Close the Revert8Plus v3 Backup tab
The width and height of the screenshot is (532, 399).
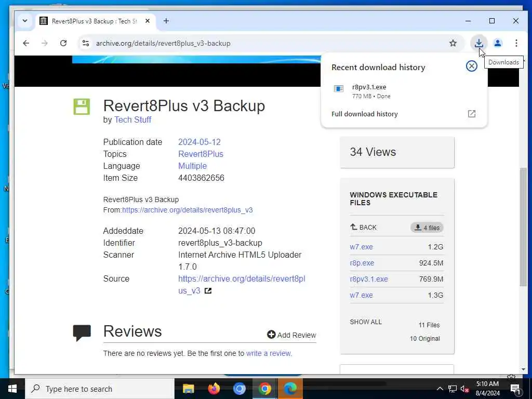pos(148,21)
